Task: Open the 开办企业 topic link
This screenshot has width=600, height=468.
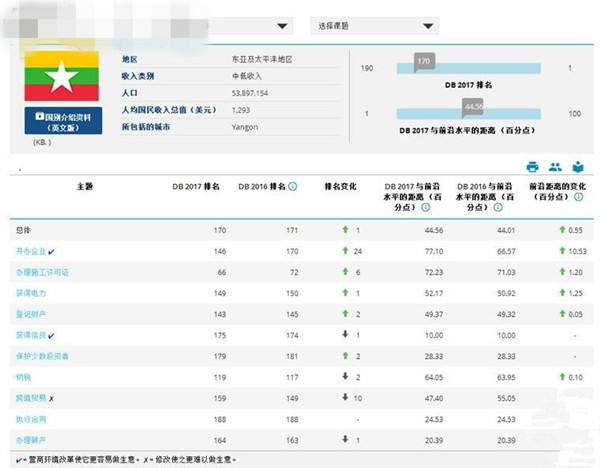Action: tap(30, 251)
